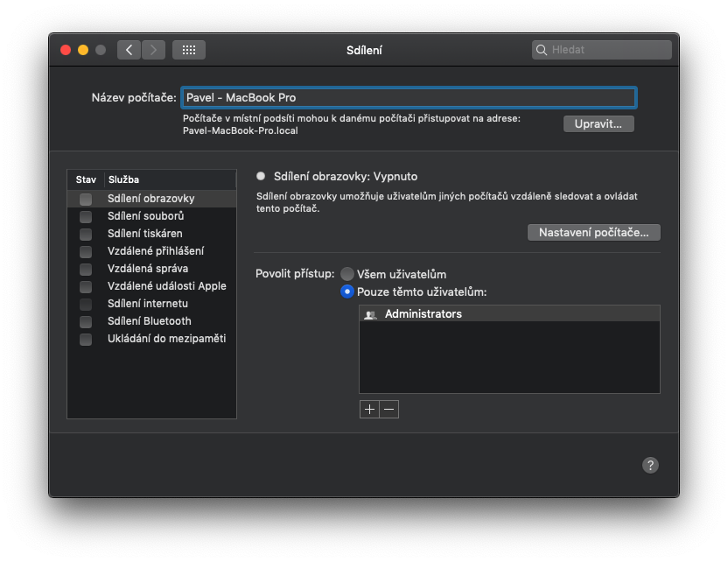Select Vzdálené přihlášení in service list
Screen dimensions: 728x562
pos(155,251)
